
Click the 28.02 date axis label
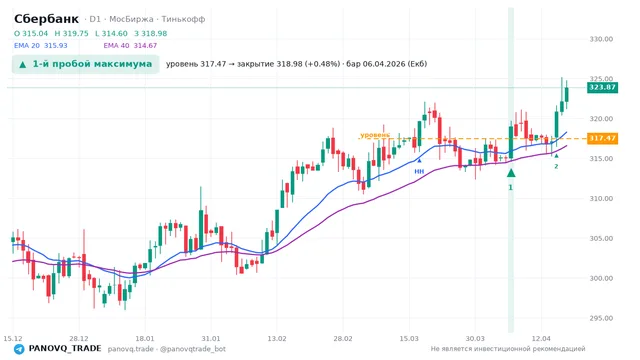point(343,339)
